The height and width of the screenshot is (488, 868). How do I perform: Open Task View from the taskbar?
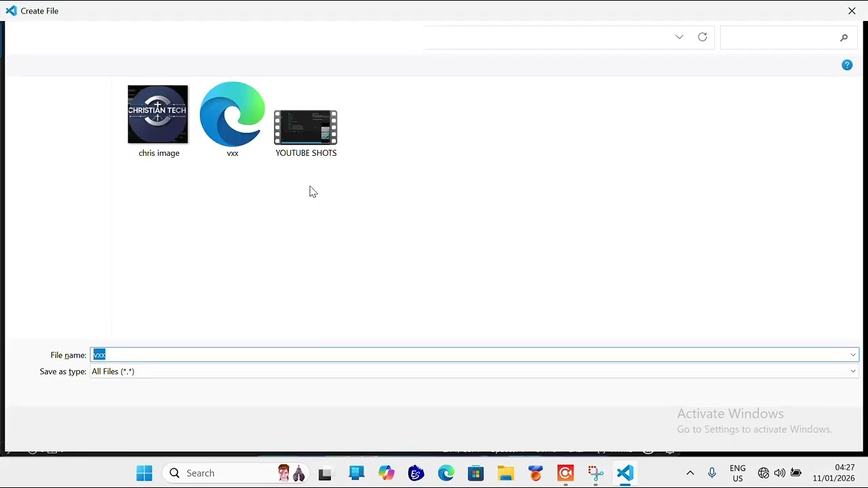coord(325,473)
